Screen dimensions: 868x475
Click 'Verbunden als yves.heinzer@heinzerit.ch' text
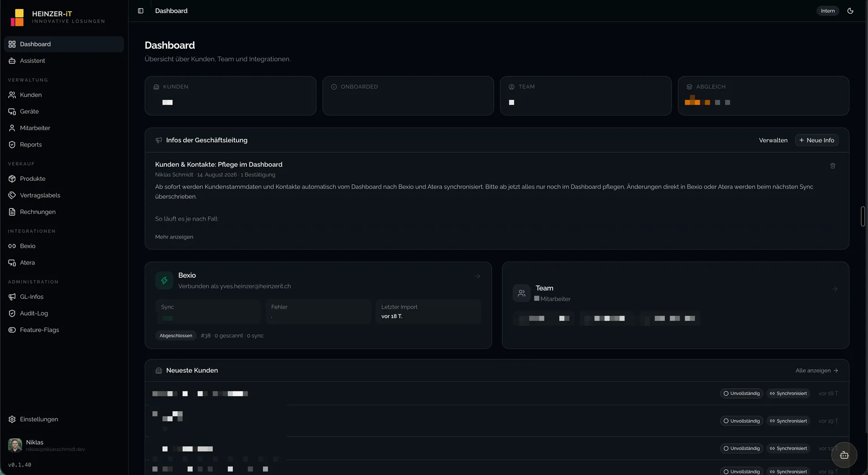[234, 287]
